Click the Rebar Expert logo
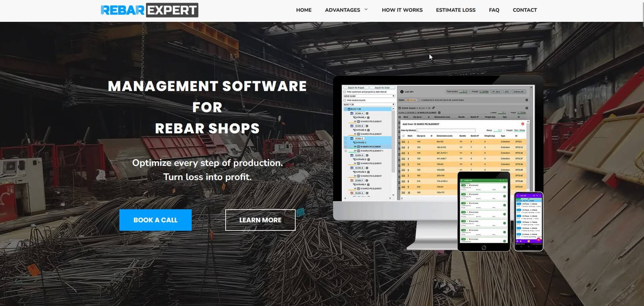The image size is (644, 306). click(x=149, y=10)
